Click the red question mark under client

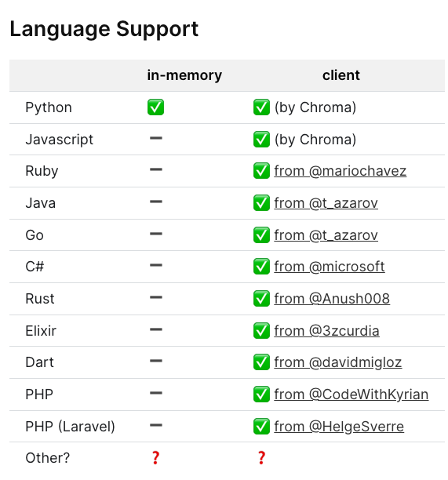[261, 458]
